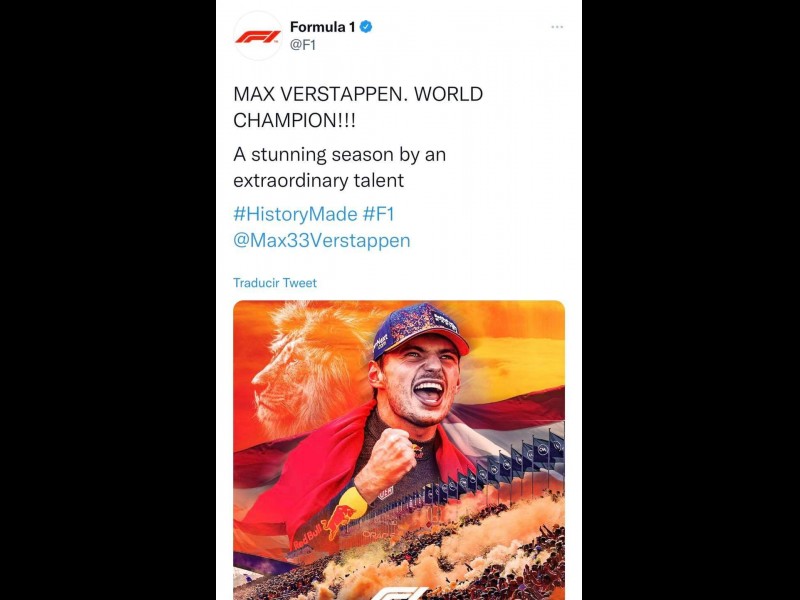Follow the #HistoryMade hashtag
This screenshot has height=600, width=800.
point(295,214)
